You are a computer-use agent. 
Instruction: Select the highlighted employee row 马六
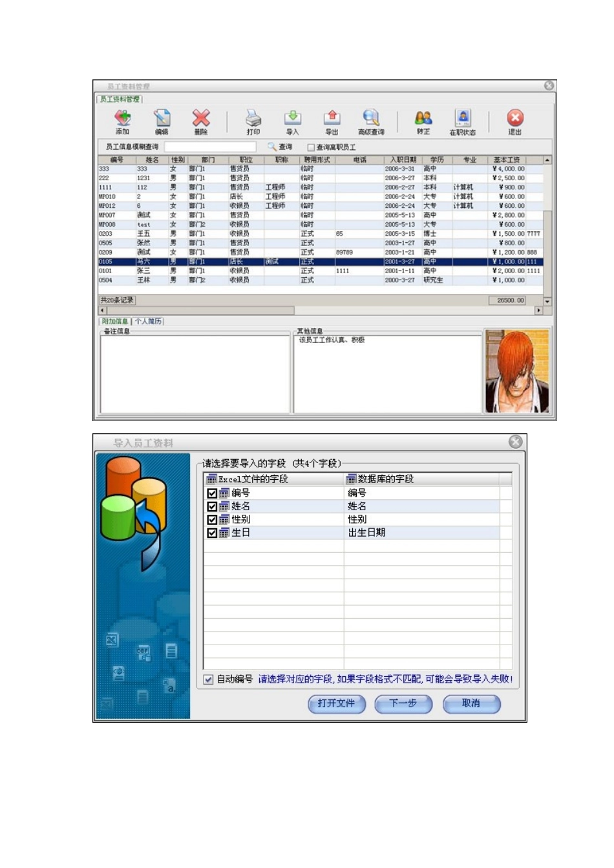pos(321,262)
